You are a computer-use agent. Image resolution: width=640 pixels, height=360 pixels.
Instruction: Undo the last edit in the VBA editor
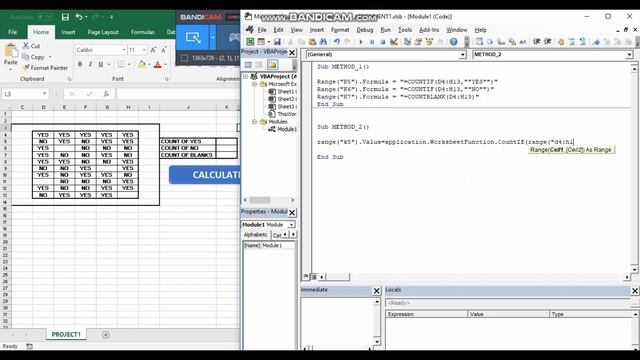click(337, 42)
